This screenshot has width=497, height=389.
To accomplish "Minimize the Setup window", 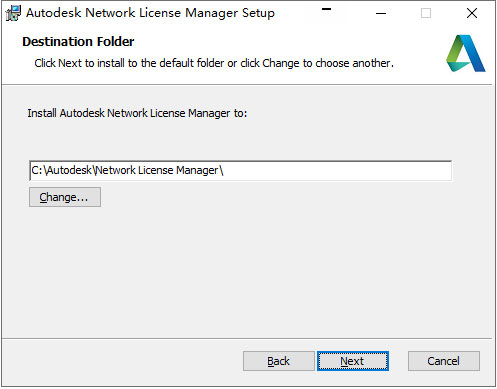I will pos(381,13).
